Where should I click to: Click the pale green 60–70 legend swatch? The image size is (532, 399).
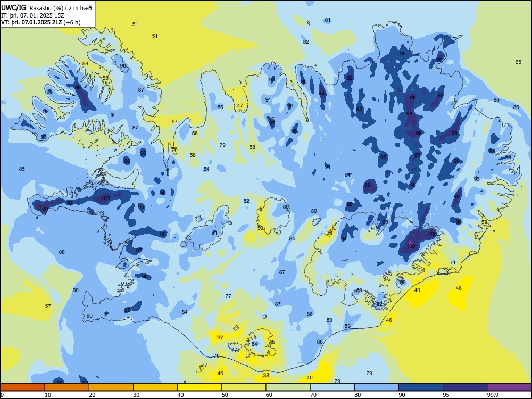(x=288, y=387)
